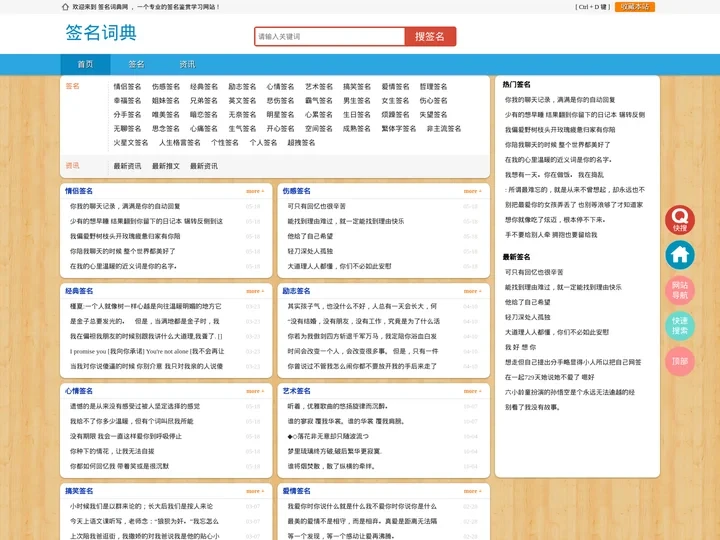The height and width of the screenshot is (540, 720).
Task: Open 唯美签名 in the category list
Action: [x=166, y=114]
